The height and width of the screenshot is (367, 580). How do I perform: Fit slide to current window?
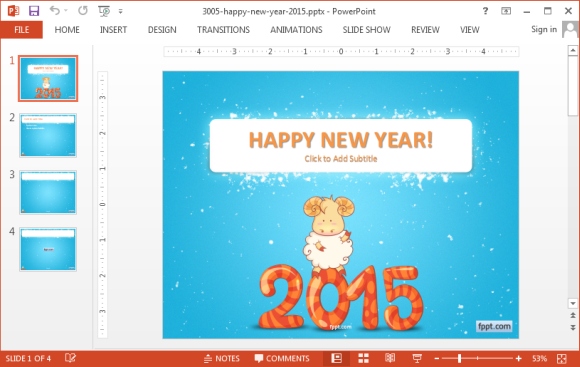(x=562, y=358)
